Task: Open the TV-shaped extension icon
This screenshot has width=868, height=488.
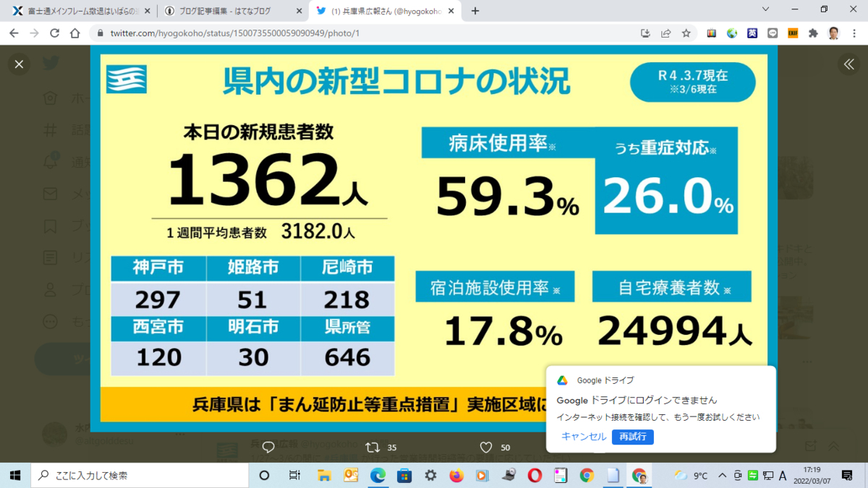Action: click(712, 33)
